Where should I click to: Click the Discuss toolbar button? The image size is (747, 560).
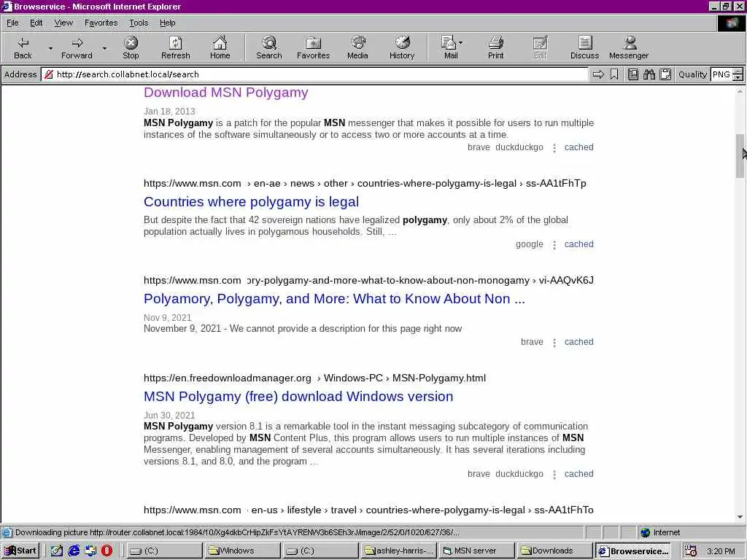[x=584, y=47]
